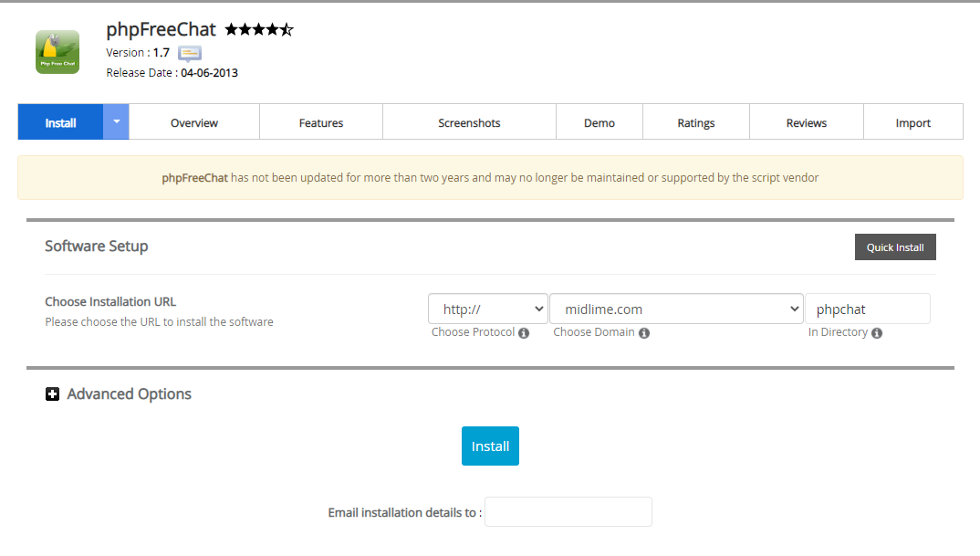
Task: Click the star rating next to phpFreeChat
Action: pos(258,28)
